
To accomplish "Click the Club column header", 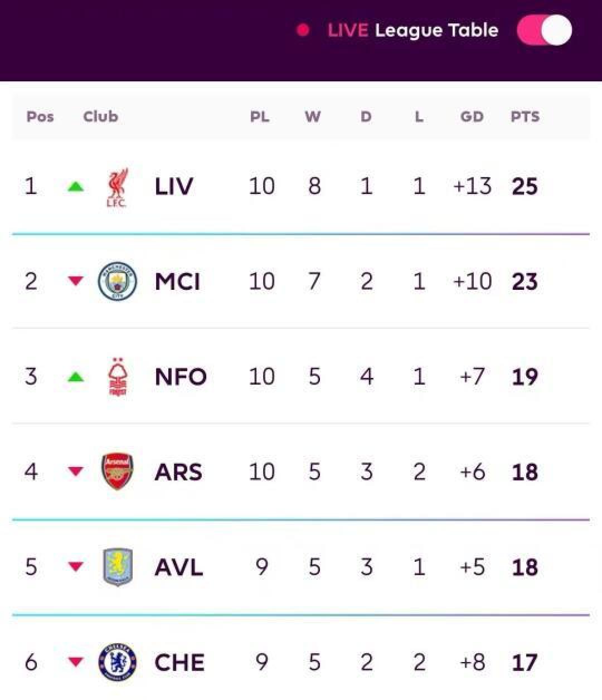I will 100,116.
